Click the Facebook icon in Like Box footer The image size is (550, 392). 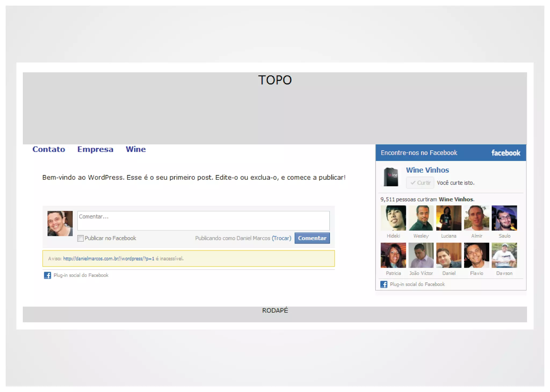coord(383,284)
